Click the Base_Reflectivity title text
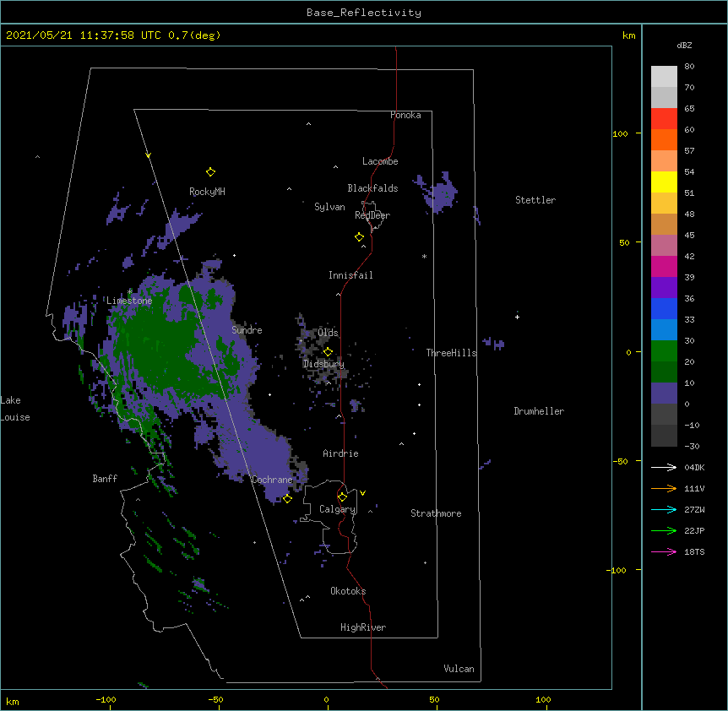The height and width of the screenshot is (711, 728). pyautogui.click(x=364, y=13)
